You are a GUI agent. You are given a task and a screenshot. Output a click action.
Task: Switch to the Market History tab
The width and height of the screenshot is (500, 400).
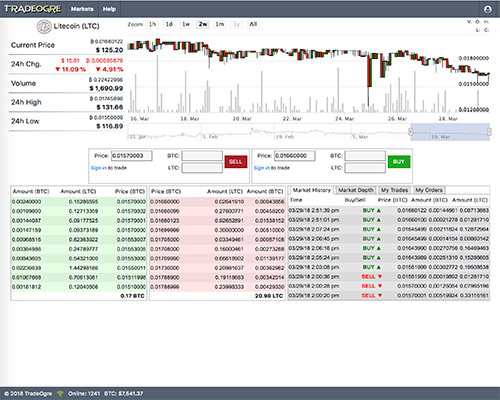click(312, 190)
